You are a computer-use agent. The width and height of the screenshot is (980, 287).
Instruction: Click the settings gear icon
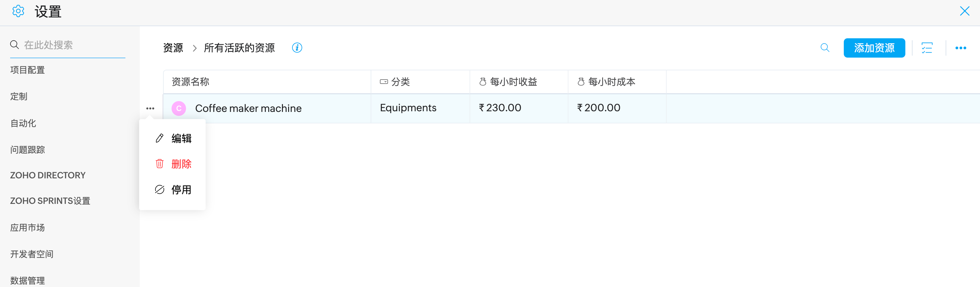(x=18, y=11)
